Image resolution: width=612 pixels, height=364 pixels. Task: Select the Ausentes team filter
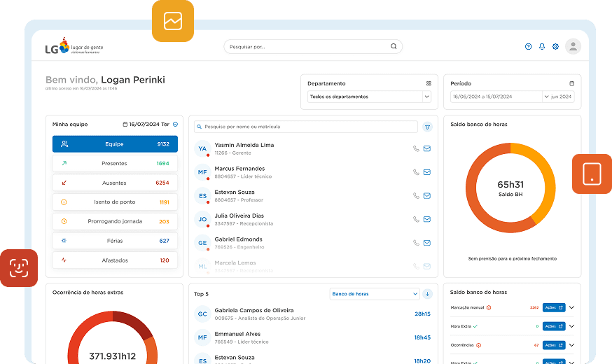tap(115, 183)
